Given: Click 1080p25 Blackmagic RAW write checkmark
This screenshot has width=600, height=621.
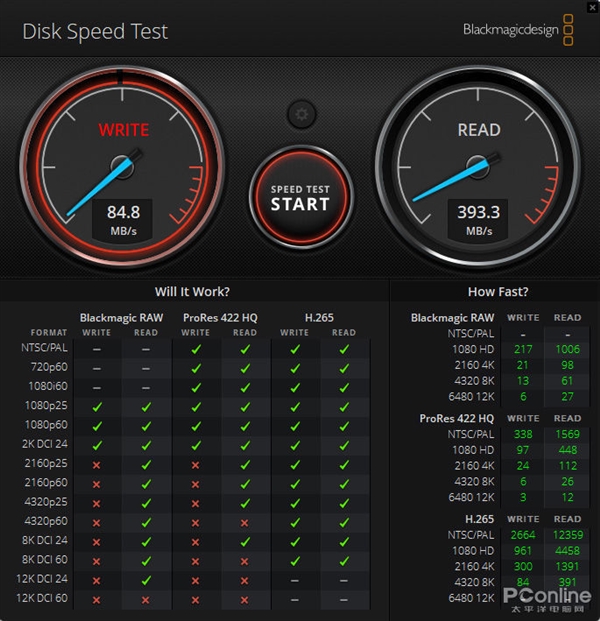Looking at the screenshot, I should click(x=97, y=407).
